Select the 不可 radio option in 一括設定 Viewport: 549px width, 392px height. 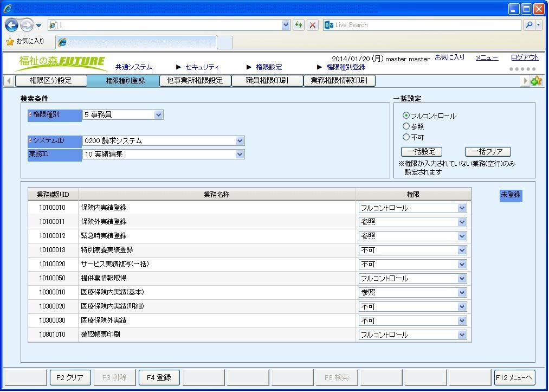point(406,137)
